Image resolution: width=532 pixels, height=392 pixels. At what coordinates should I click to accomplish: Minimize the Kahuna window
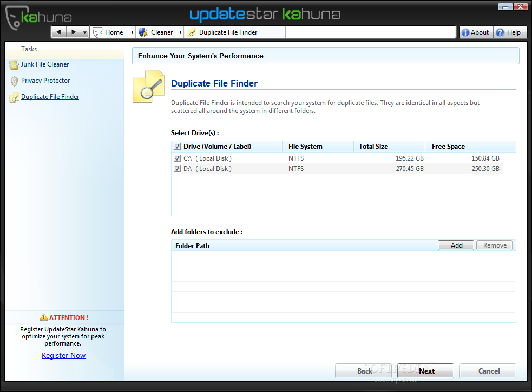[505, 7]
